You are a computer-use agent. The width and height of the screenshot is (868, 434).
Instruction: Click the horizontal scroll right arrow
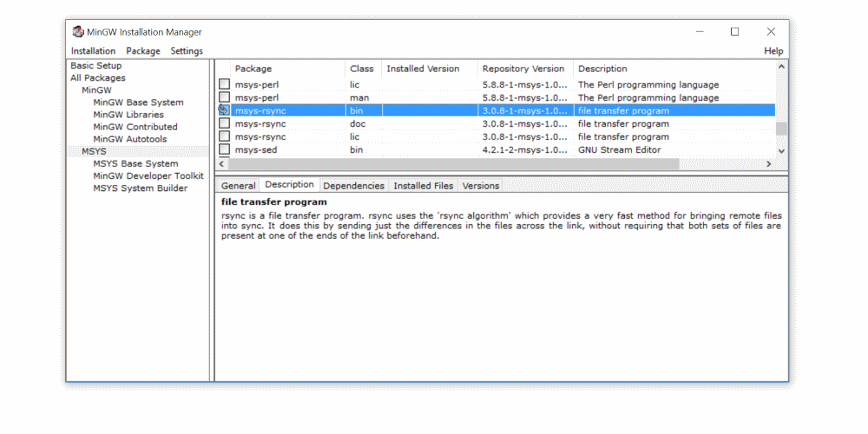[768, 164]
